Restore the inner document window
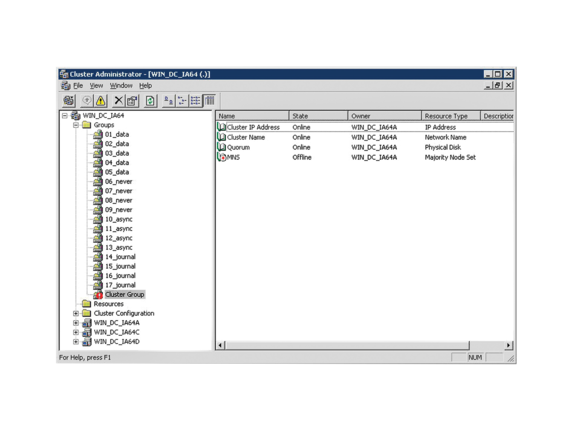This screenshot has height=430, width=573. point(498,85)
